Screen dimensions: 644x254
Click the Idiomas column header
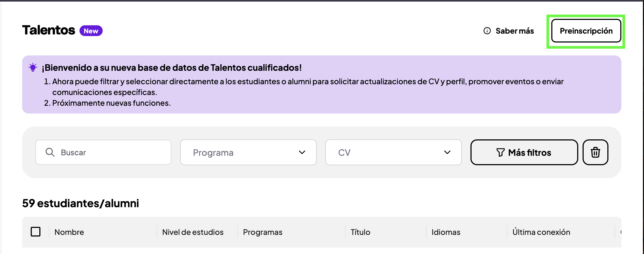[446, 232]
